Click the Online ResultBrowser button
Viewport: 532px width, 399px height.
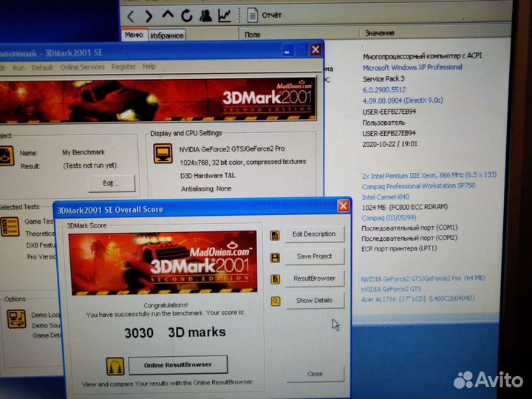click(x=178, y=365)
